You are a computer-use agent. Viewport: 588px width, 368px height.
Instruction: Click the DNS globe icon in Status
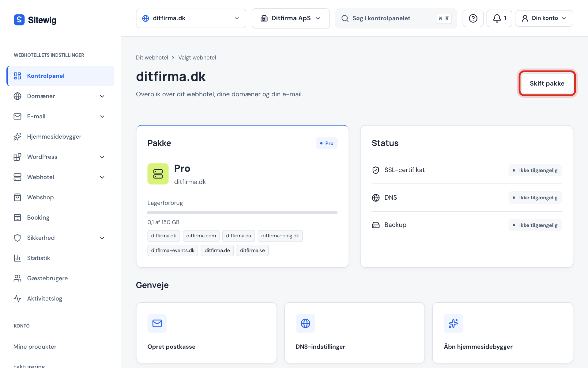(x=376, y=198)
